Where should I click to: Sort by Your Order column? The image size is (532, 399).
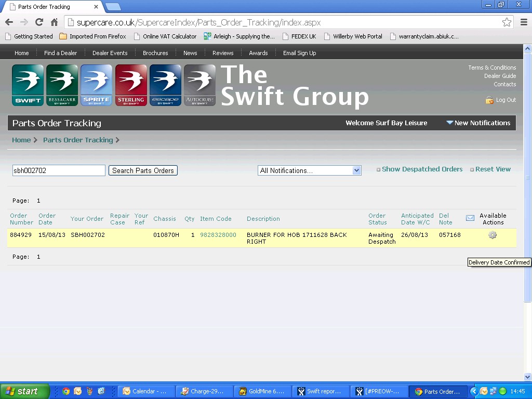87,219
